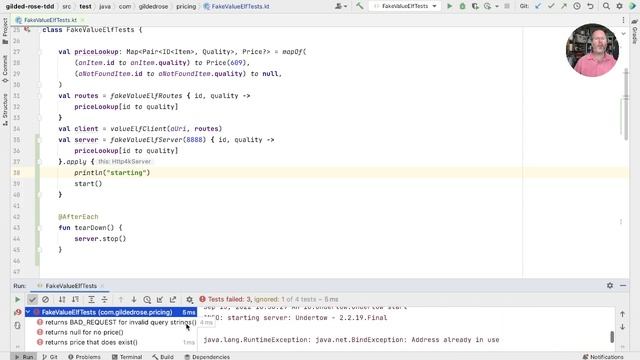
Task: Push commits with Git arrow icon
Action: [564, 6]
